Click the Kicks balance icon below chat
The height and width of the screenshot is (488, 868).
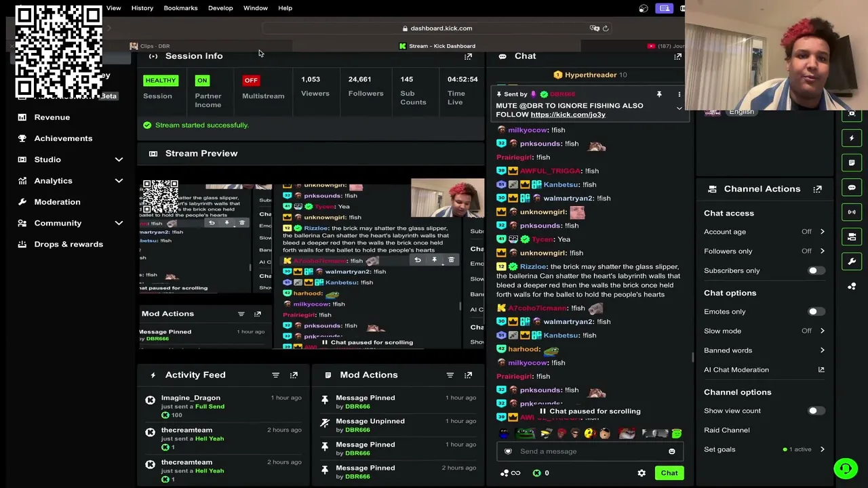click(x=536, y=473)
